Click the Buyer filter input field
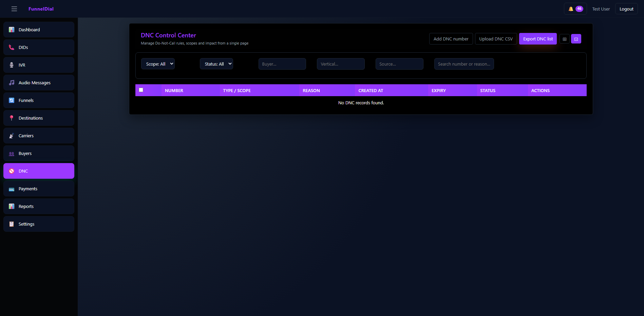Screen dimensions: 644x316 click(x=282, y=64)
